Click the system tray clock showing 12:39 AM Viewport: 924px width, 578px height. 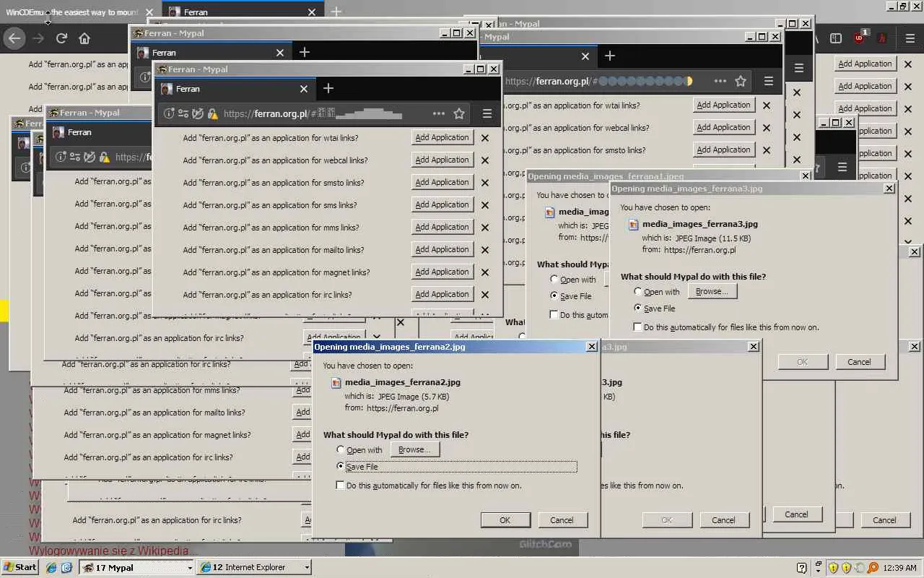pyautogui.click(x=899, y=568)
